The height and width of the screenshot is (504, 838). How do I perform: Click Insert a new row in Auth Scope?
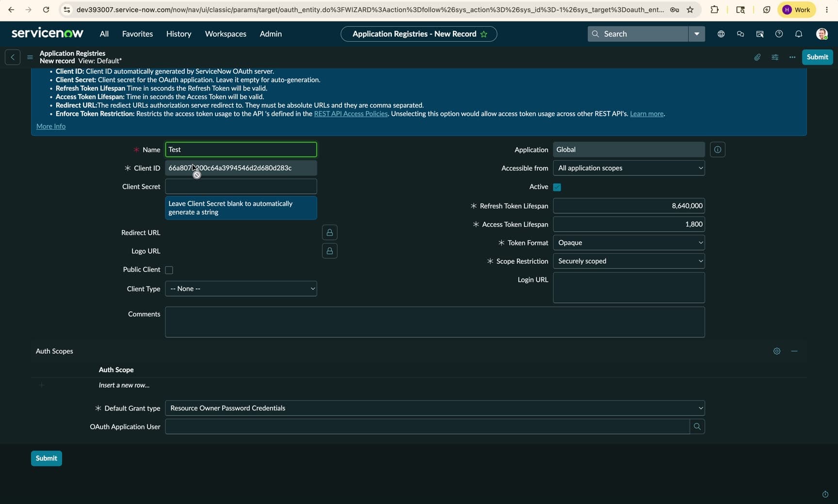coord(124,385)
